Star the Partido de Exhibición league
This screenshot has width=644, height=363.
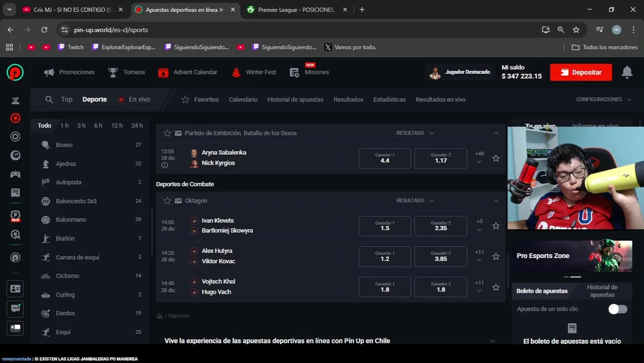point(167,133)
